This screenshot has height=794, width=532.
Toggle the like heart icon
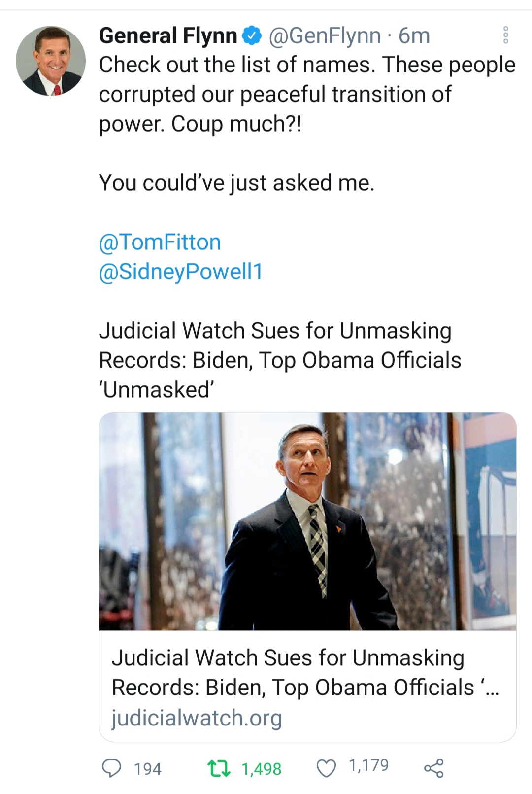(326, 768)
